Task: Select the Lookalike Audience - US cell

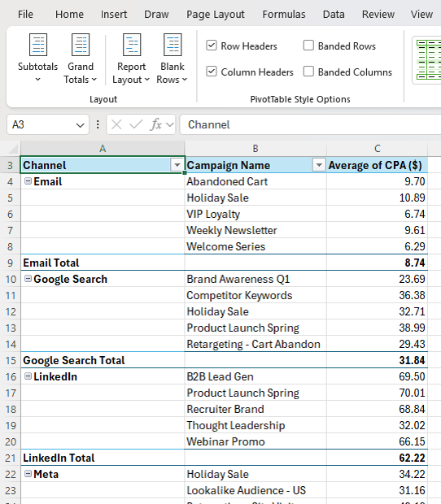Action: [255, 490]
